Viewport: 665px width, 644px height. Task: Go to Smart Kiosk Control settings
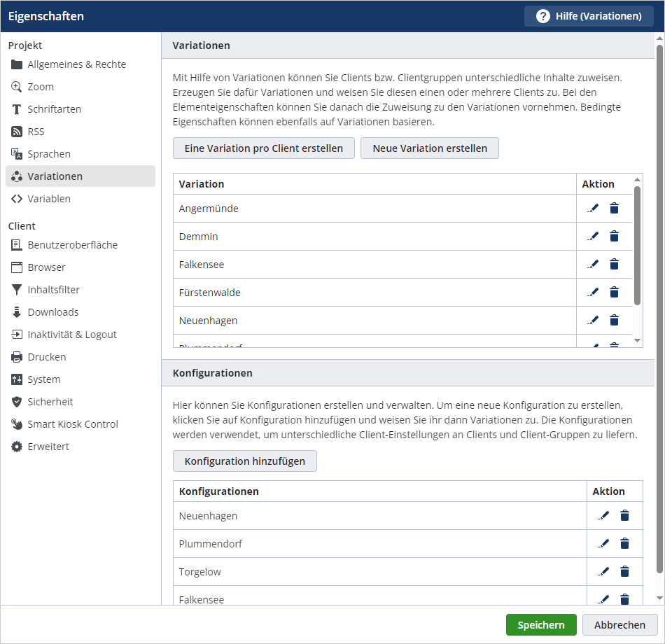click(72, 424)
